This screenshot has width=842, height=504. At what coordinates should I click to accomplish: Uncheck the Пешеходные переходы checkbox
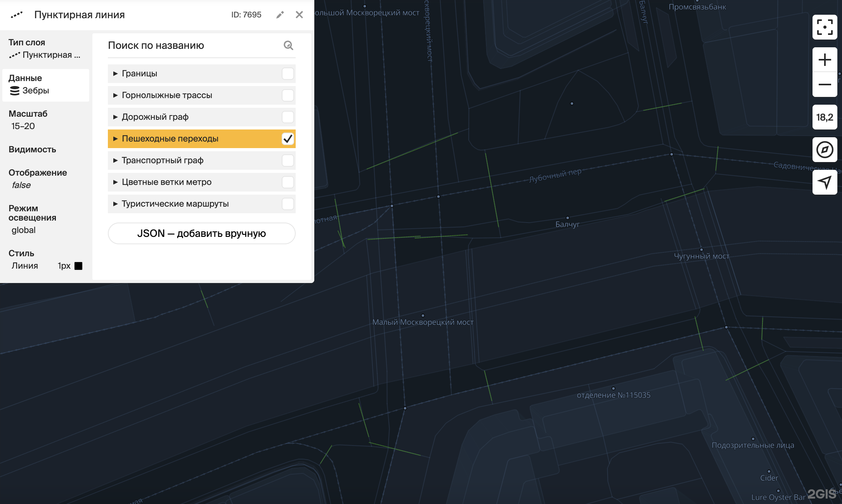point(288,139)
